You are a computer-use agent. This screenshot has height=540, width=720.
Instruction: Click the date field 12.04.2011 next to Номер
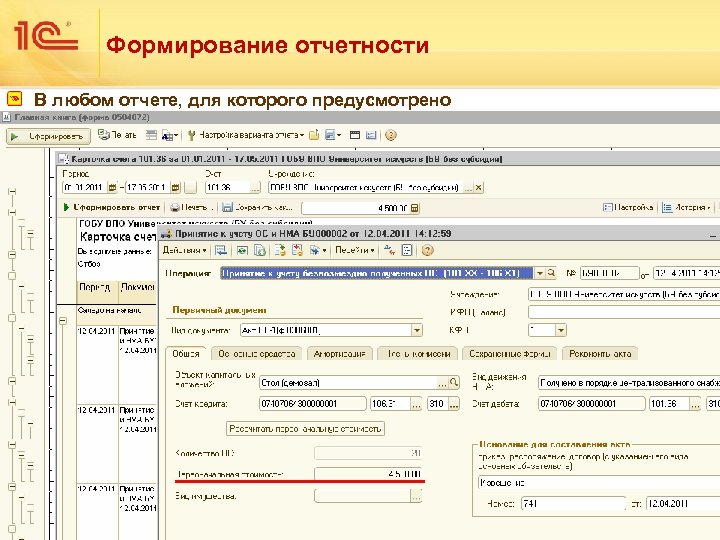tap(683, 504)
